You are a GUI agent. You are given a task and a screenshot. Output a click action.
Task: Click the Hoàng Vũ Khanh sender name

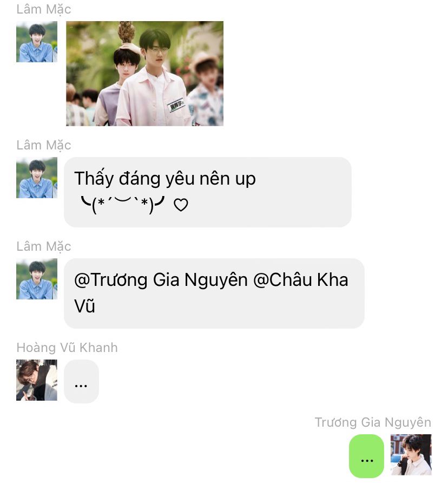pyautogui.click(x=67, y=348)
